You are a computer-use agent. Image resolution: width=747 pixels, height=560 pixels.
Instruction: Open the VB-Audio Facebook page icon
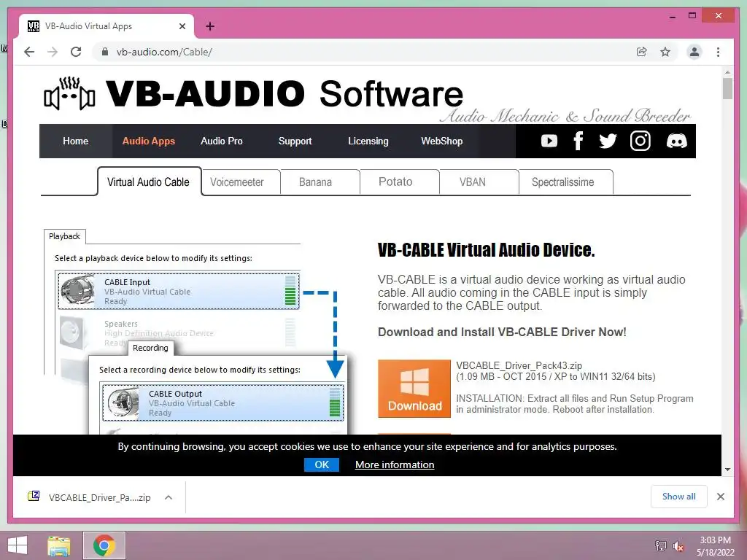tap(578, 141)
